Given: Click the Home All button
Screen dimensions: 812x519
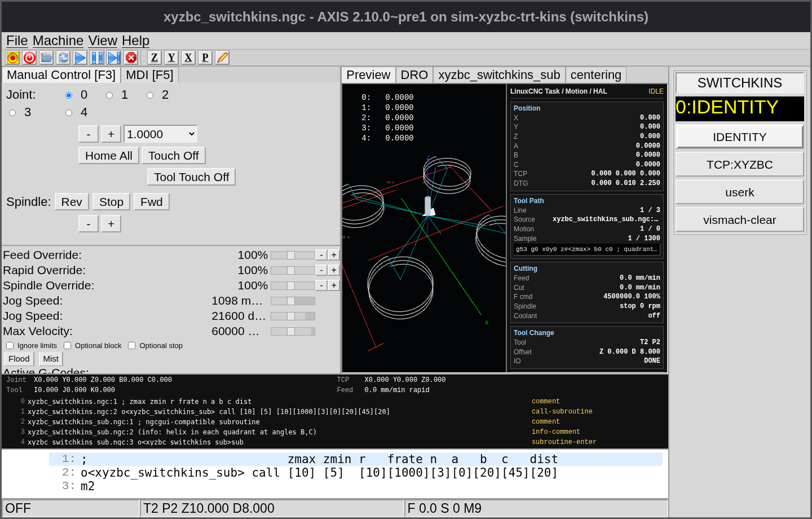Looking at the screenshot, I should tap(109, 156).
